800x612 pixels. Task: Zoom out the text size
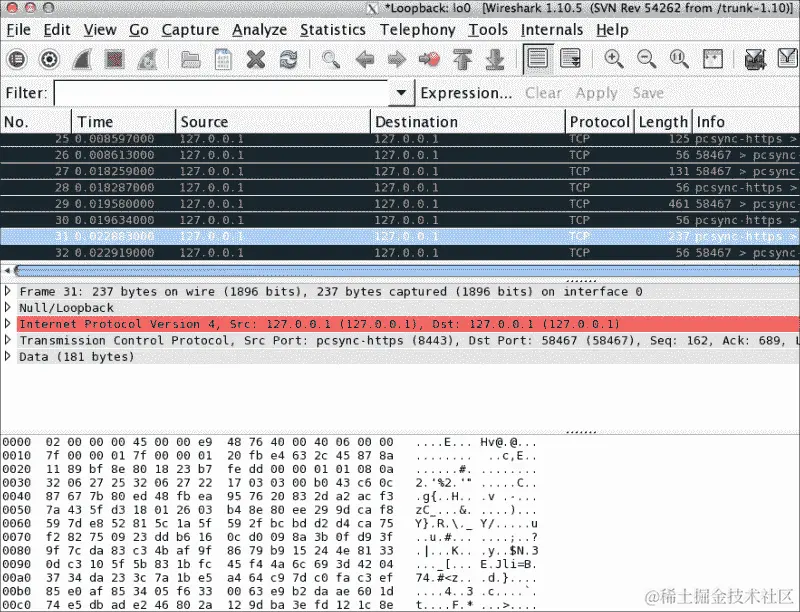(x=646, y=60)
